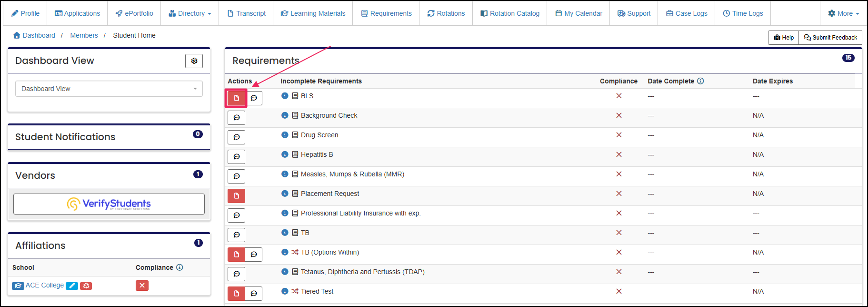Screen dimensions: 868x307
Task: Open Dashboard View settings gear
Action: pyautogui.click(x=194, y=61)
